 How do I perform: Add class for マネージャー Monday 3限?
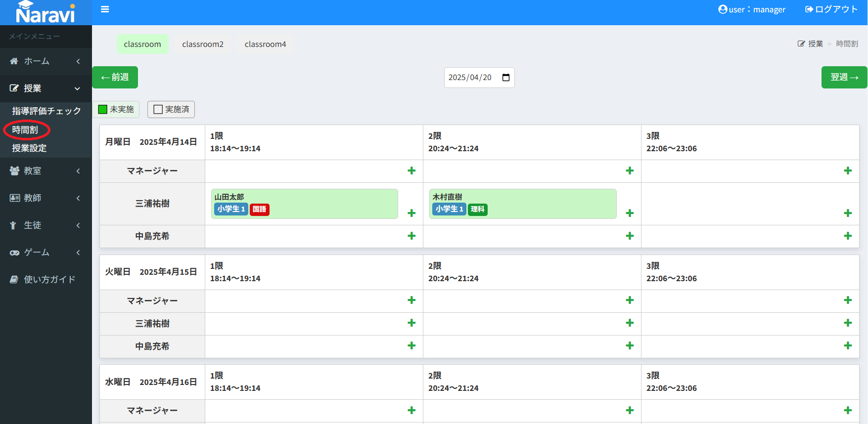tap(848, 170)
